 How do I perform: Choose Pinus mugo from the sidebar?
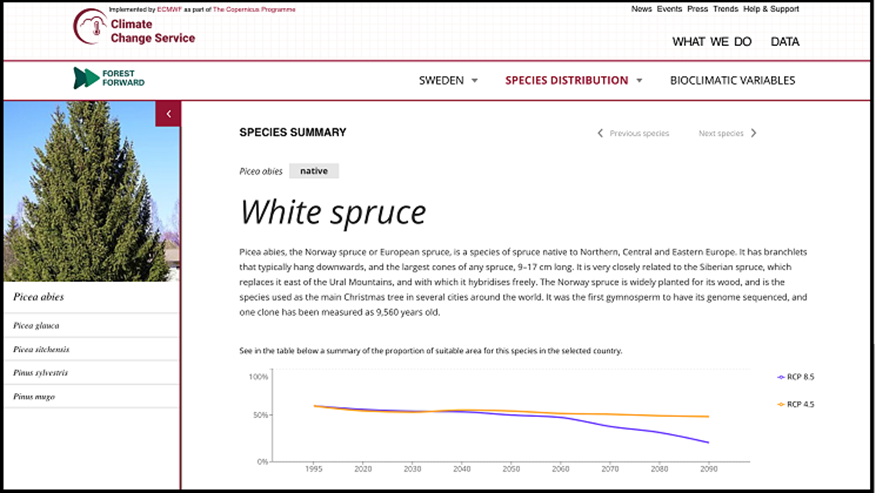pyautogui.click(x=34, y=397)
